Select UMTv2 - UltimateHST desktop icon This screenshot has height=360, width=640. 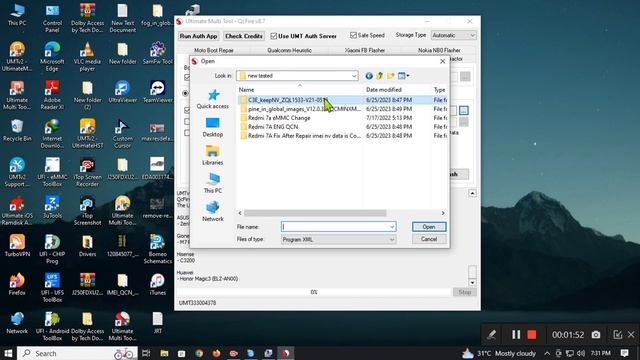click(87, 134)
